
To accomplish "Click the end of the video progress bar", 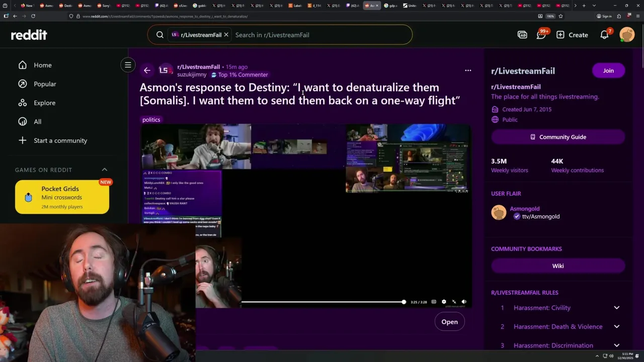I will 404,302.
